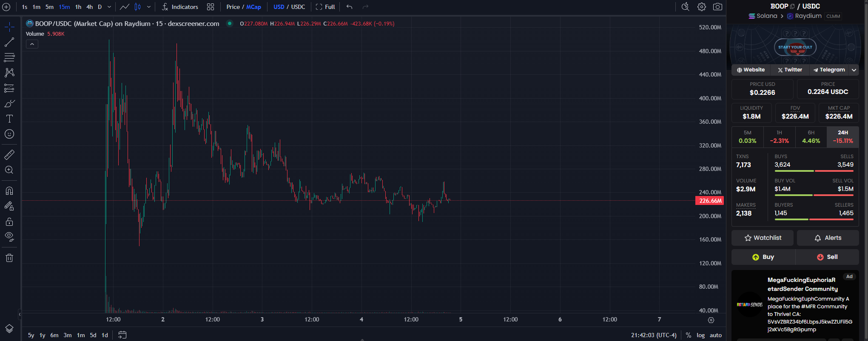Click the current market cap label 226.66M
Viewport: 868px width, 341px height.
pos(709,201)
